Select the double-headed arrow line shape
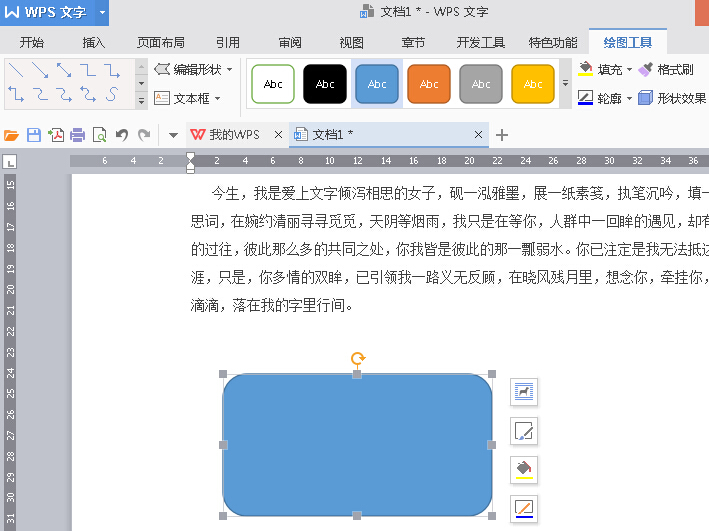Viewport: 709px width, 531px height. coord(64,70)
